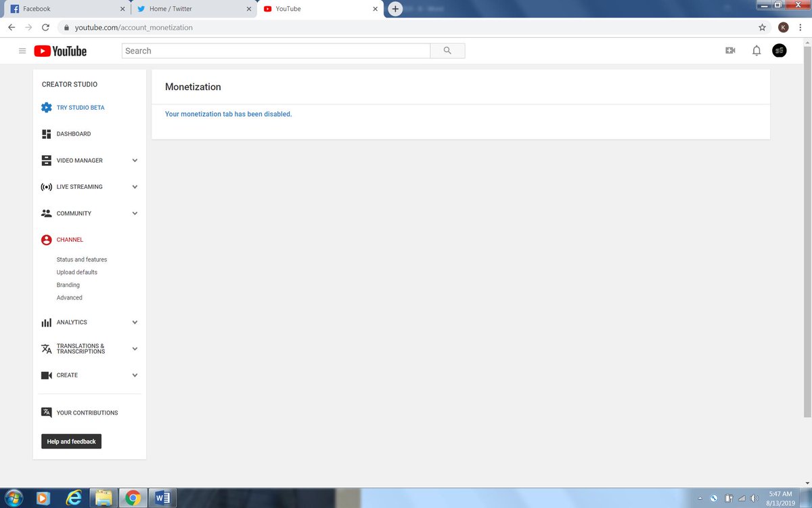Bookmark this page with the star
This screenshot has height=508, width=812.
(763, 28)
